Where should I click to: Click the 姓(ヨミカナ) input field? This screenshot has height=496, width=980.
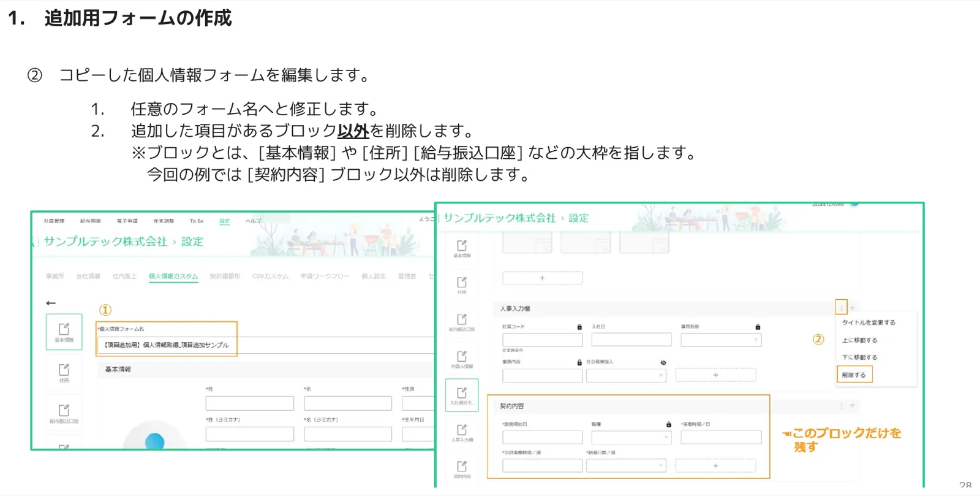tap(250, 434)
